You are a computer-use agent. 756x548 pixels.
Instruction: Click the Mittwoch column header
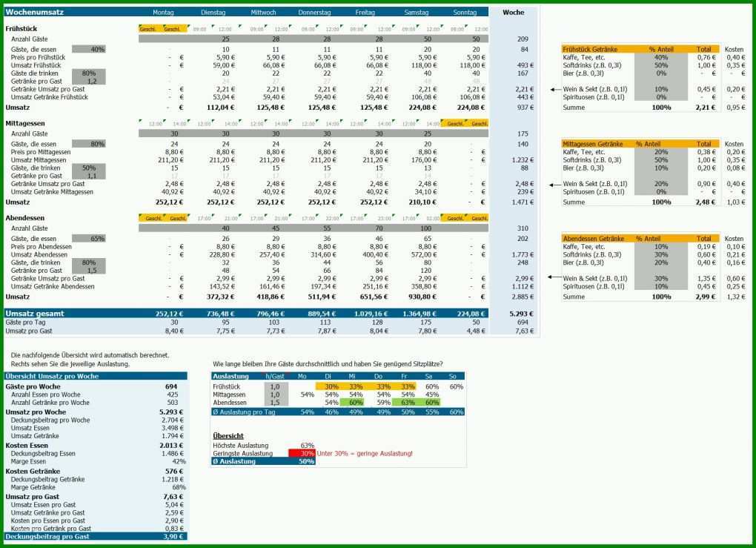263,12
